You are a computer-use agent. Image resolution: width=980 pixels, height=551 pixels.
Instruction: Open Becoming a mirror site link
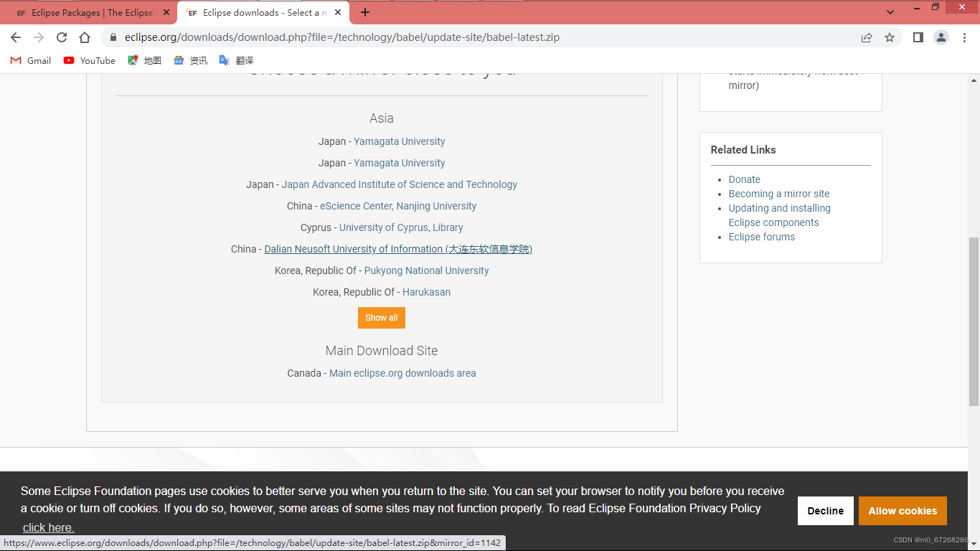(x=779, y=194)
